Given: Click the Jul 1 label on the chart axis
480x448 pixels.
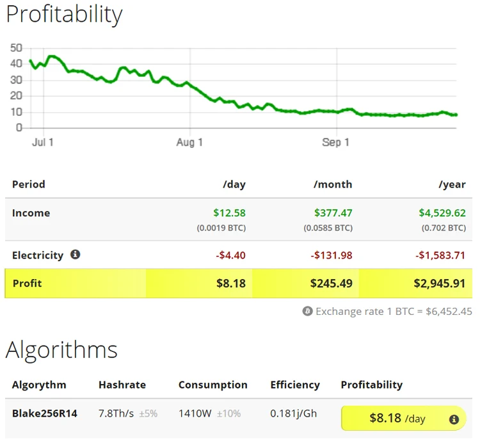Looking at the screenshot, I should 43,142.
